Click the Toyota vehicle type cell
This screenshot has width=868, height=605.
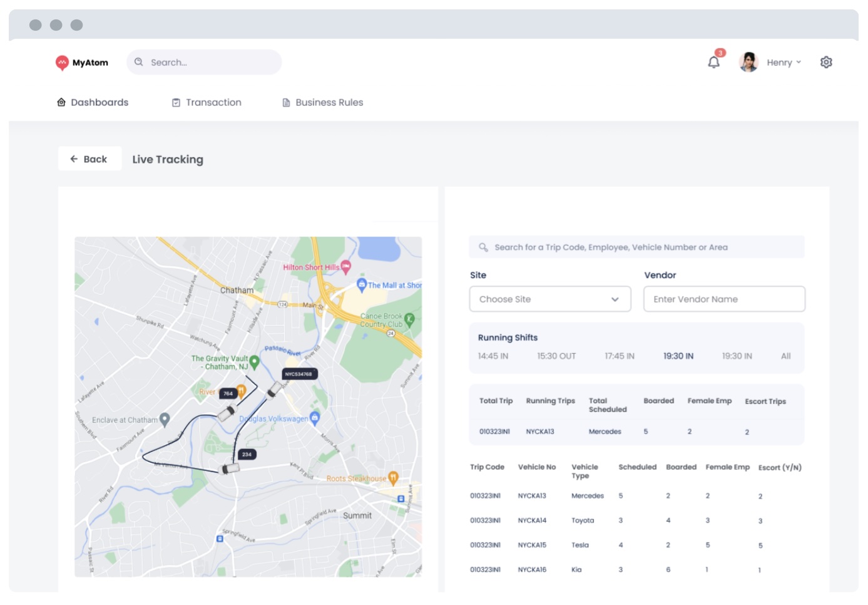[583, 520]
